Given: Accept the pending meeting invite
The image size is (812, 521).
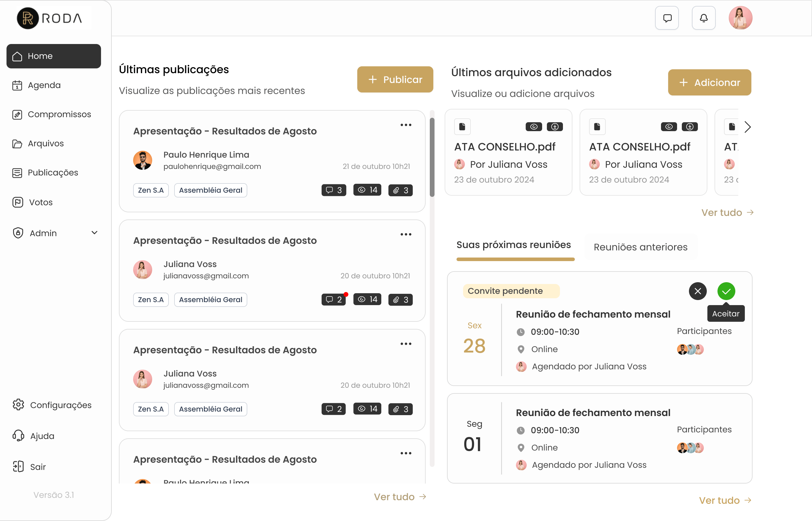Looking at the screenshot, I should (726, 291).
